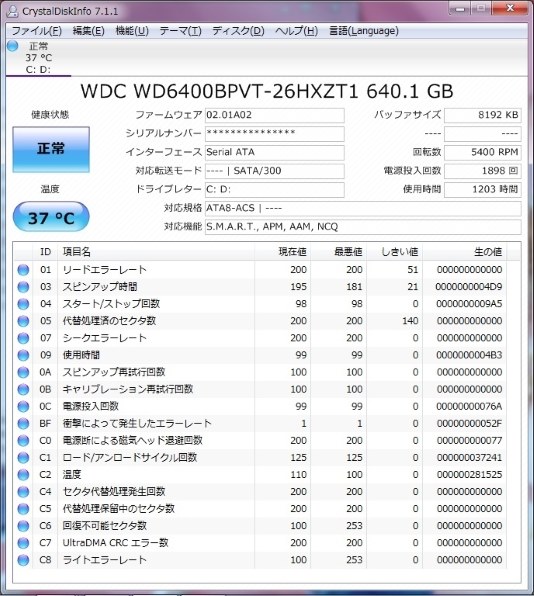Click the ファームウェア field 02.01A02
Viewport: 534px width, 596px height.
(274, 115)
